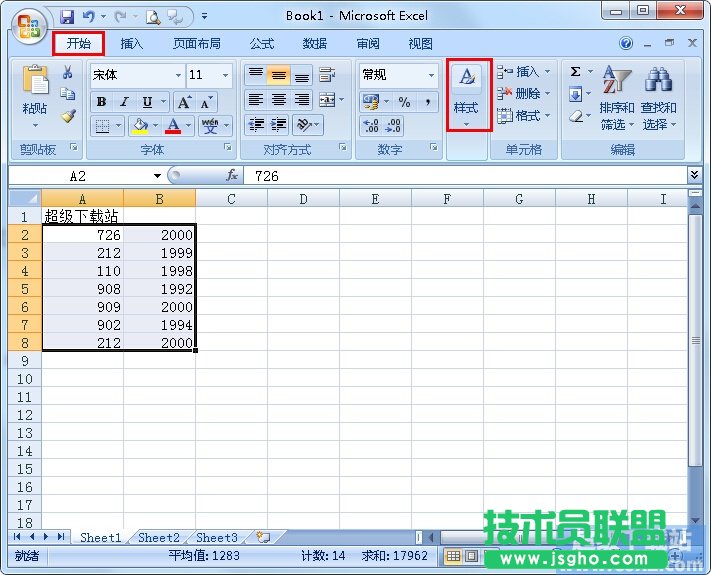
Task: Apply cell borders icon
Action: [102, 126]
